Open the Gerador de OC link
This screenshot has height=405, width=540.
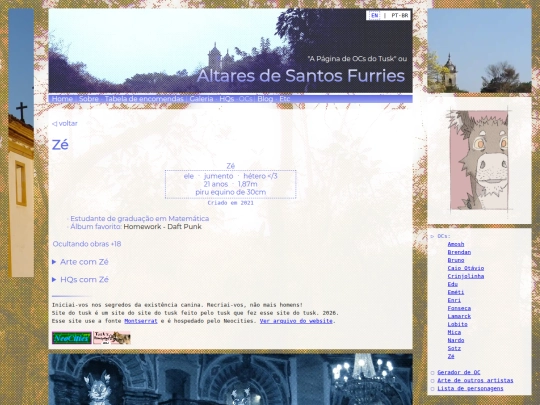tap(458, 372)
